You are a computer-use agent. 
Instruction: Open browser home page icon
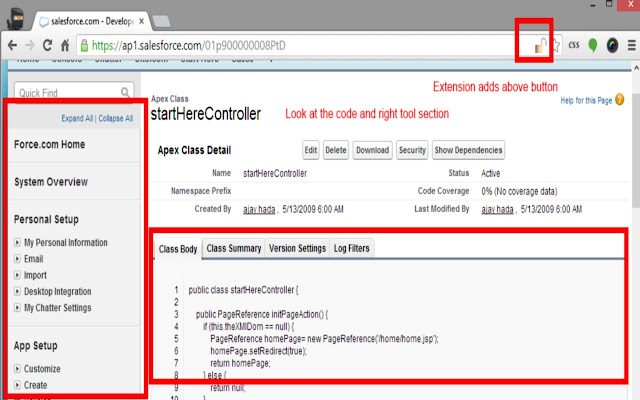coord(65,45)
